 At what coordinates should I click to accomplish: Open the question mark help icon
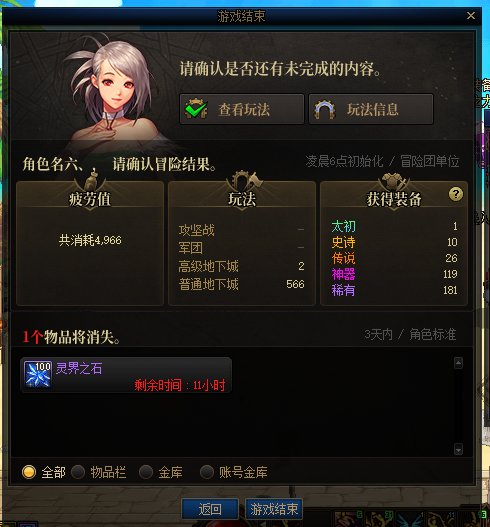tap(455, 194)
